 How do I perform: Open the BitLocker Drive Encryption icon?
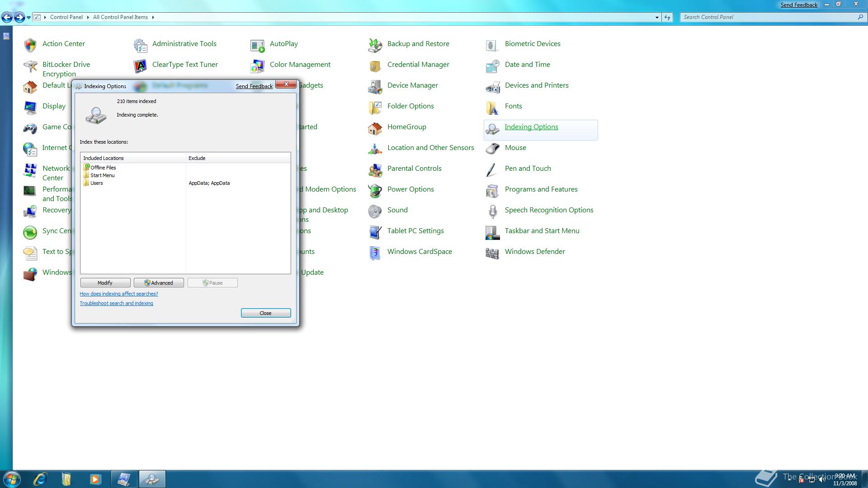point(30,66)
